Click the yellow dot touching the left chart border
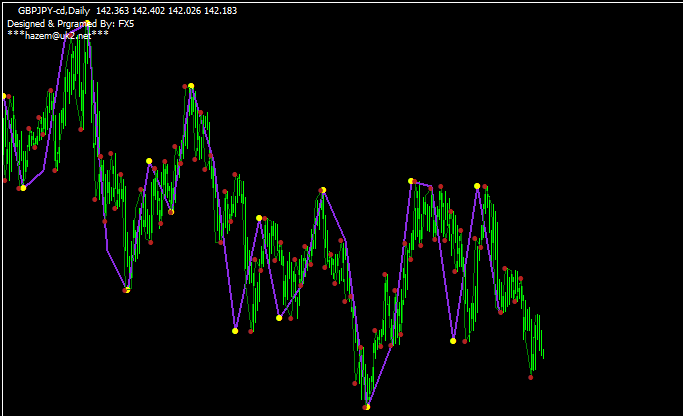Image resolution: width=683 pixels, height=416 pixels. 3,96
